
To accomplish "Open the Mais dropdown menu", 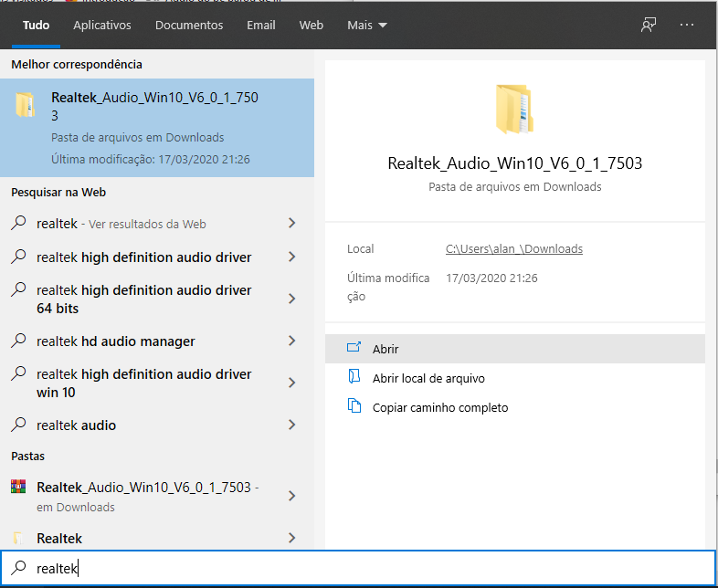I will (x=367, y=26).
